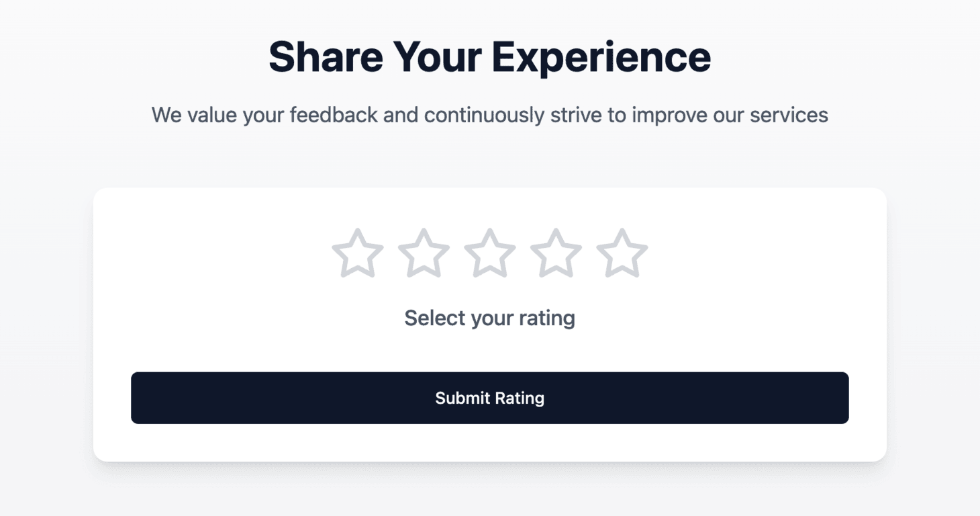Click the dark Submit Rating bar
Image resolution: width=980 pixels, height=516 pixels.
pyautogui.click(x=489, y=398)
